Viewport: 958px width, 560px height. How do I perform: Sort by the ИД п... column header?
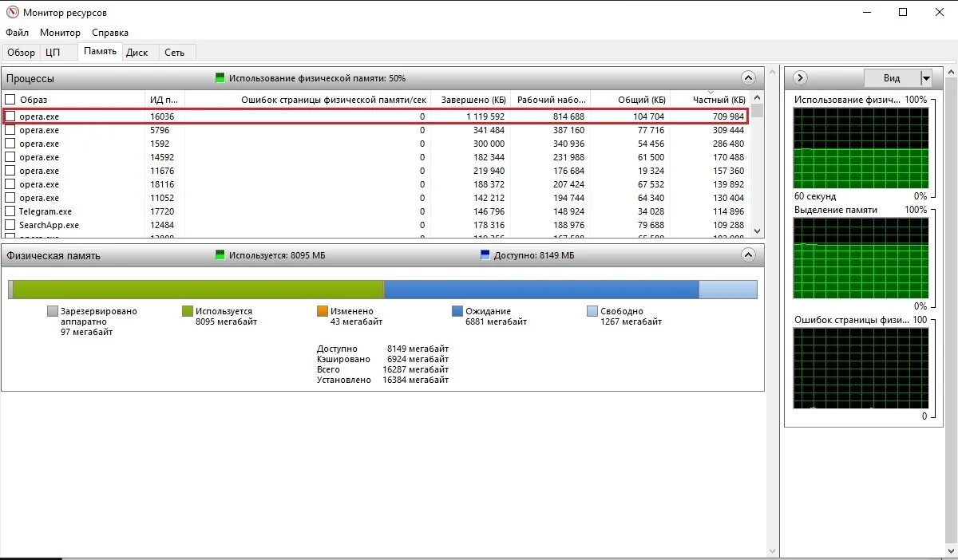[x=165, y=100]
